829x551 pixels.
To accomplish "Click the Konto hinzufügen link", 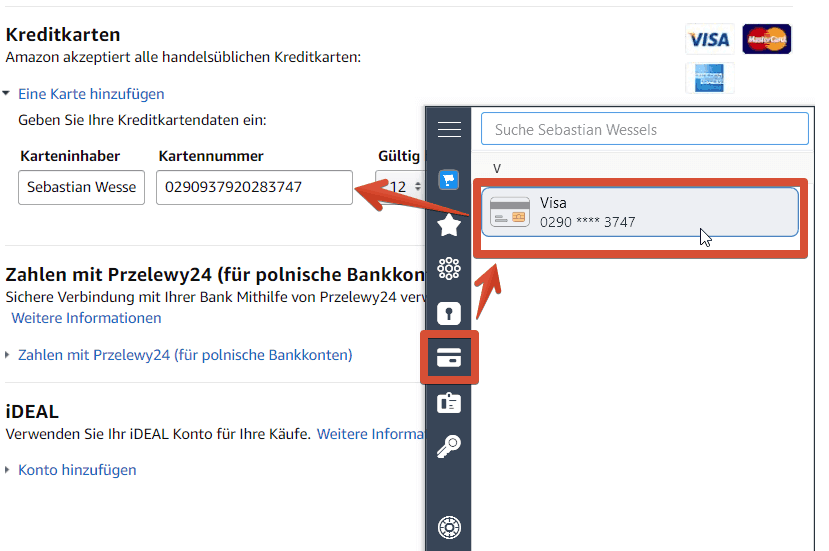I will pos(77,470).
